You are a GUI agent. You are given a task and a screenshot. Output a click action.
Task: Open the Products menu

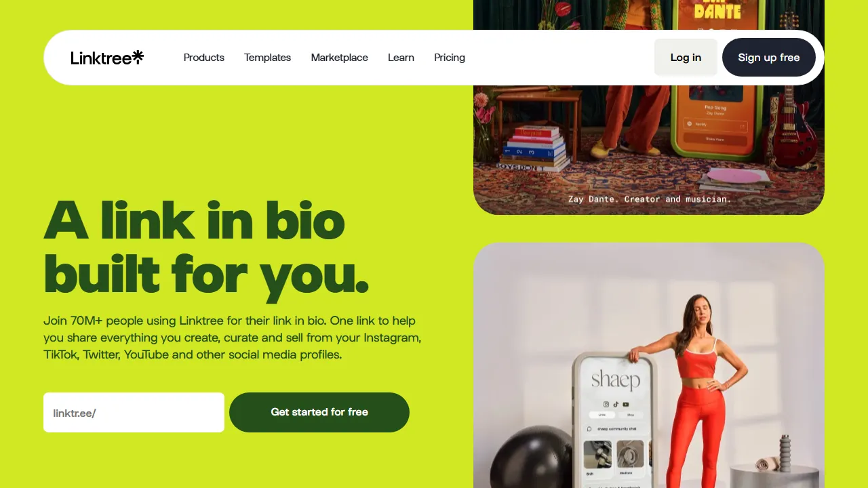click(x=204, y=58)
